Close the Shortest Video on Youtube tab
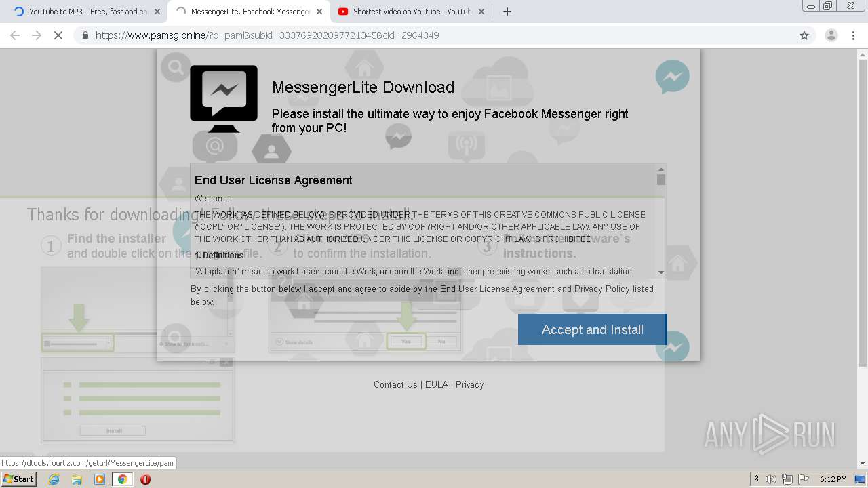Image resolution: width=868 pixels, height=488 pixels. [481, 12]
